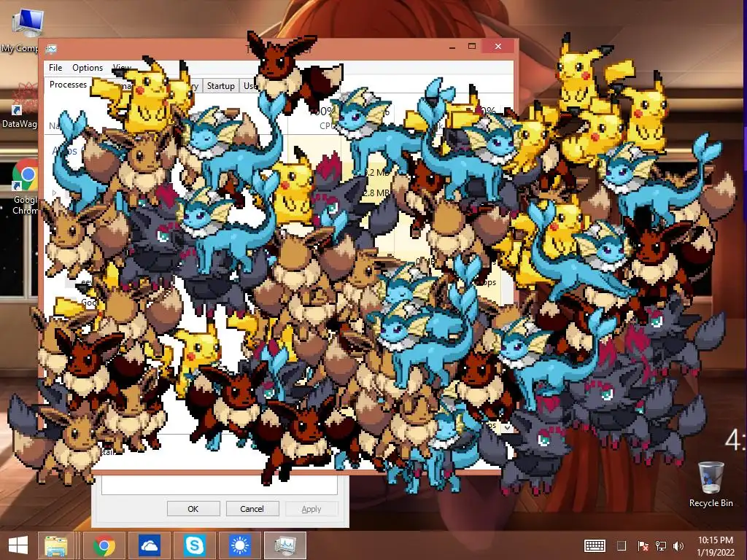This screenshot has height=560, width=747.
Task: Close the Task Manager window
Action: click(x=498, y=46)
